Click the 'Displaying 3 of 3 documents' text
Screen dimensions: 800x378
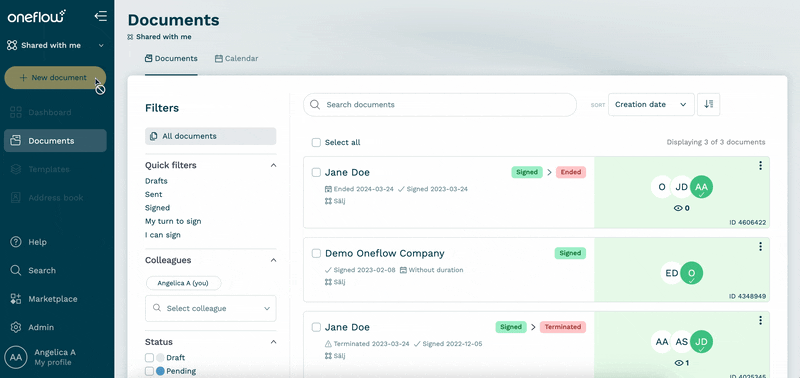coord(716,142)
